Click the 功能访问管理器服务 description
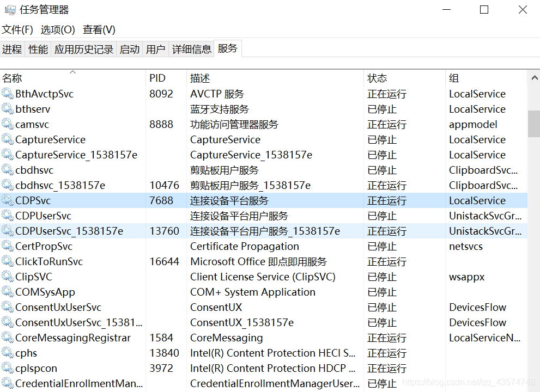Viewport: 540px width, 392px height. pyautogui.click(x=234, y=124)
